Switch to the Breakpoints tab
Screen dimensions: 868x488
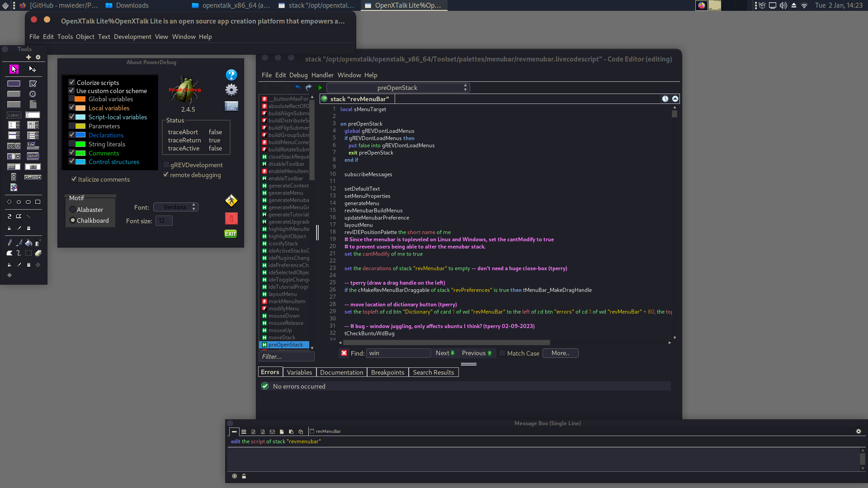[x=387, y=372]
